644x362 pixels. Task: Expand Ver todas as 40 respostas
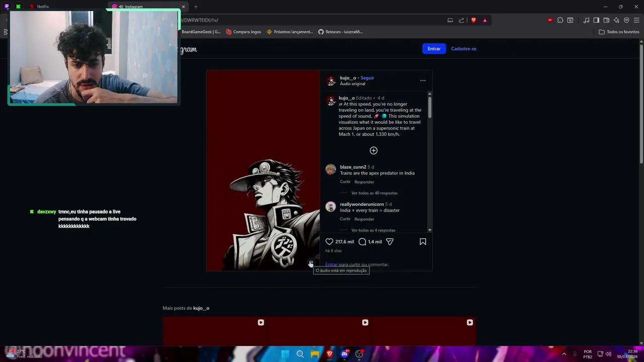coord(374,193)
